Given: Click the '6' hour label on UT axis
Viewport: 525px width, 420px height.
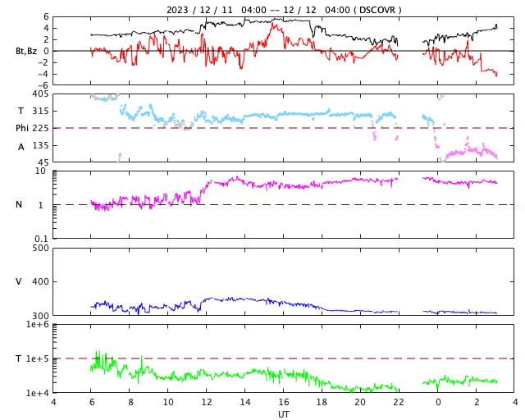Looking at the screenshot, I should 91,402.
